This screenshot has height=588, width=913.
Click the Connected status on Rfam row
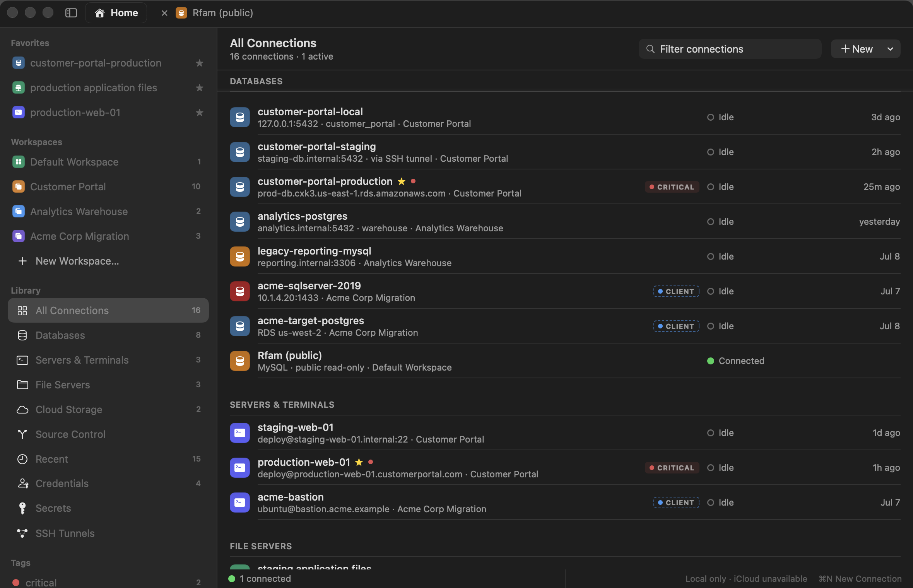[x=736, y=361]
